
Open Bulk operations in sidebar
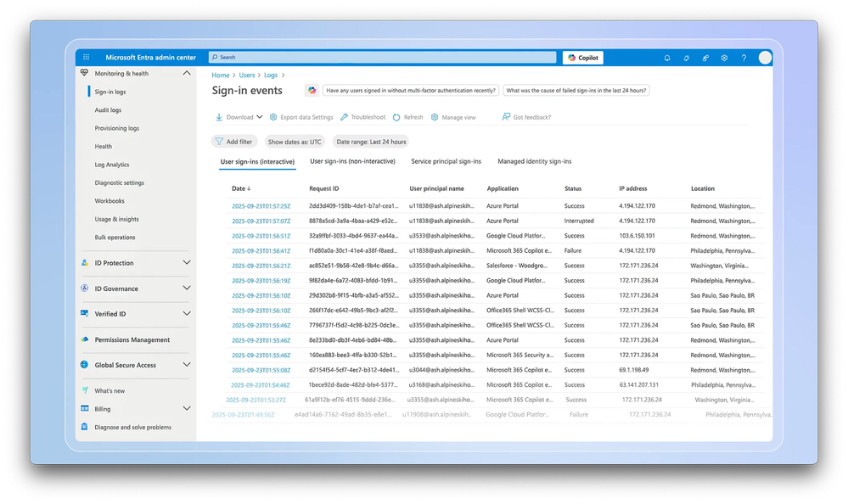click(x=115, y=237)
